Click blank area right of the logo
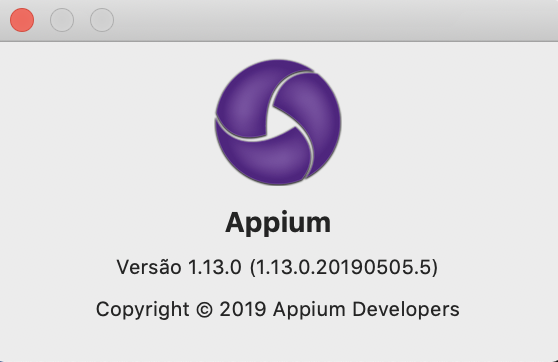 (448, 122)
